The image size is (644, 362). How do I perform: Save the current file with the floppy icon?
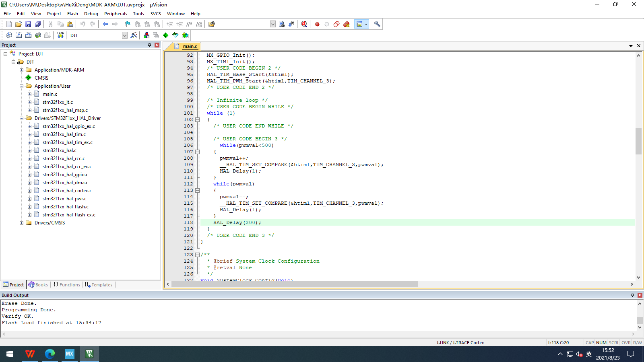pos(28,24)
